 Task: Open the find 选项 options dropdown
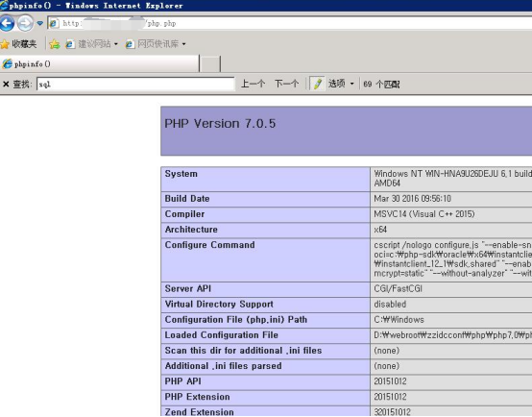tap(341, 84)
